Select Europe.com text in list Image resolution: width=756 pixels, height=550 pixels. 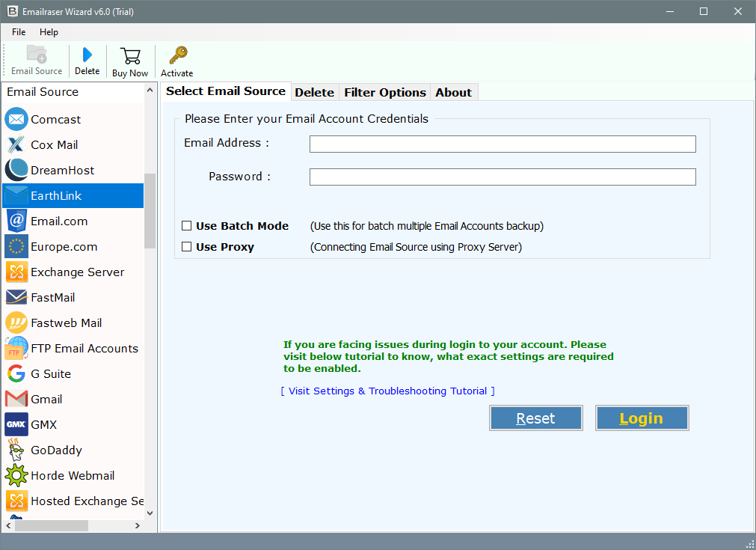pyautogui.click(x=64, y=246)
